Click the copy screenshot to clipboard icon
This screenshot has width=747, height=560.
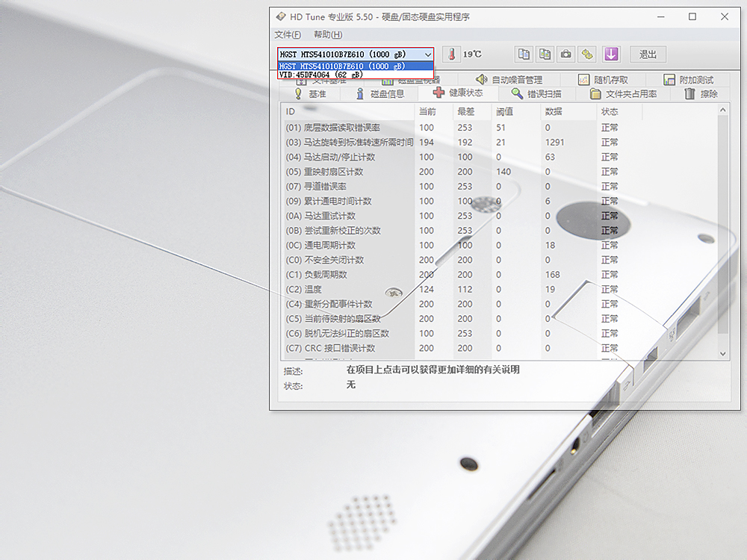545,55
